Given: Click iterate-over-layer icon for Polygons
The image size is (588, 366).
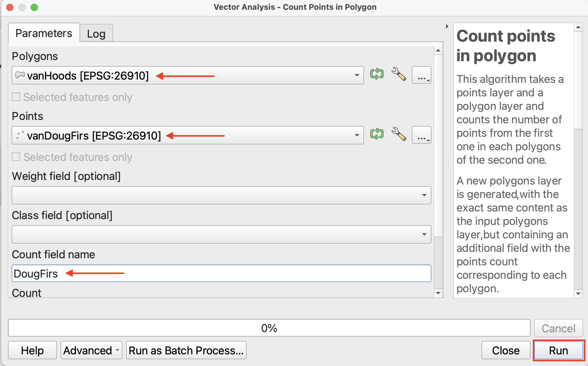Looking at the screenshot, I should point(377,74).
